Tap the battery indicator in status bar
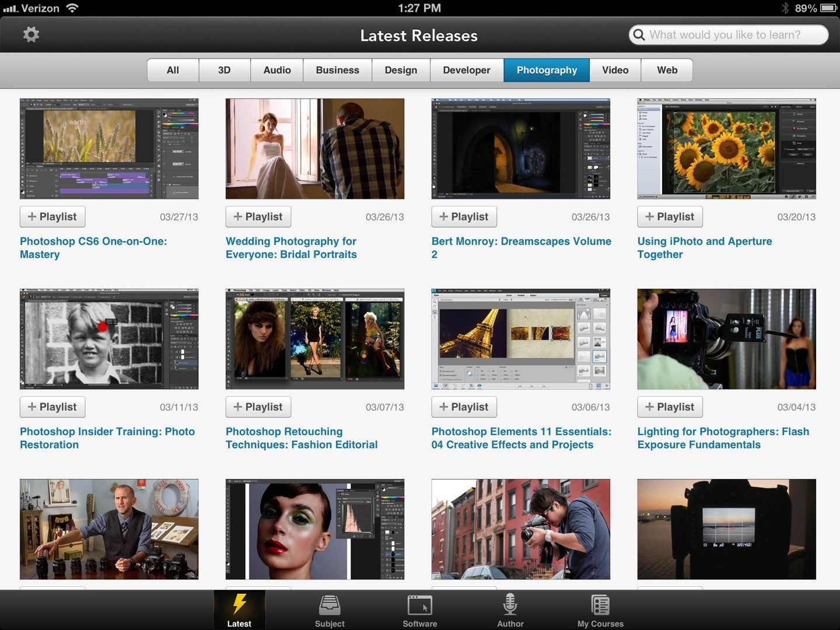 tap(829, 8)
